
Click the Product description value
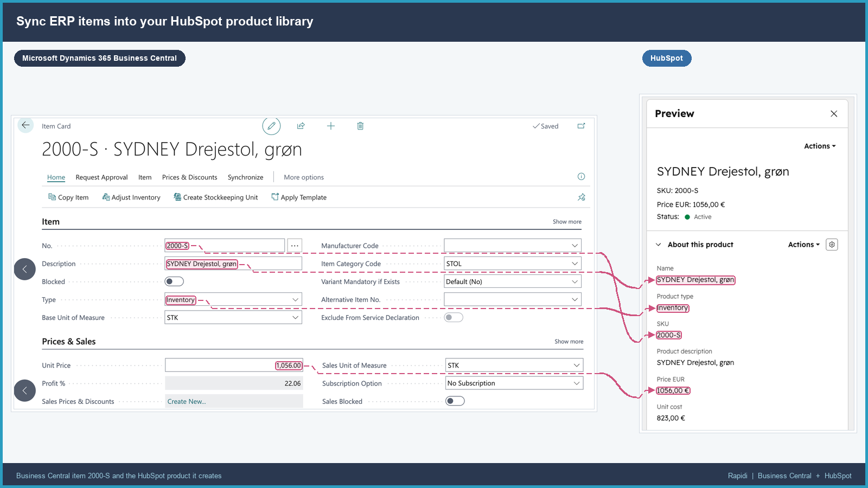pyautogui.click(x=695, y=363)
